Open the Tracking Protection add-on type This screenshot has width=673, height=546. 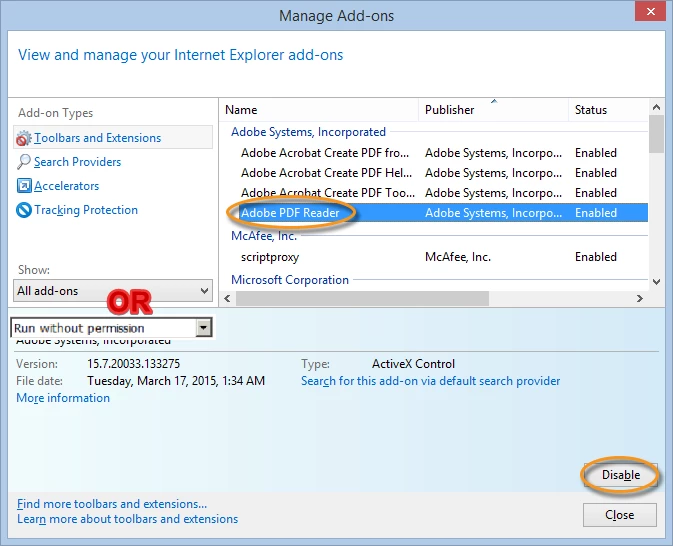click(x=86, y=210)
